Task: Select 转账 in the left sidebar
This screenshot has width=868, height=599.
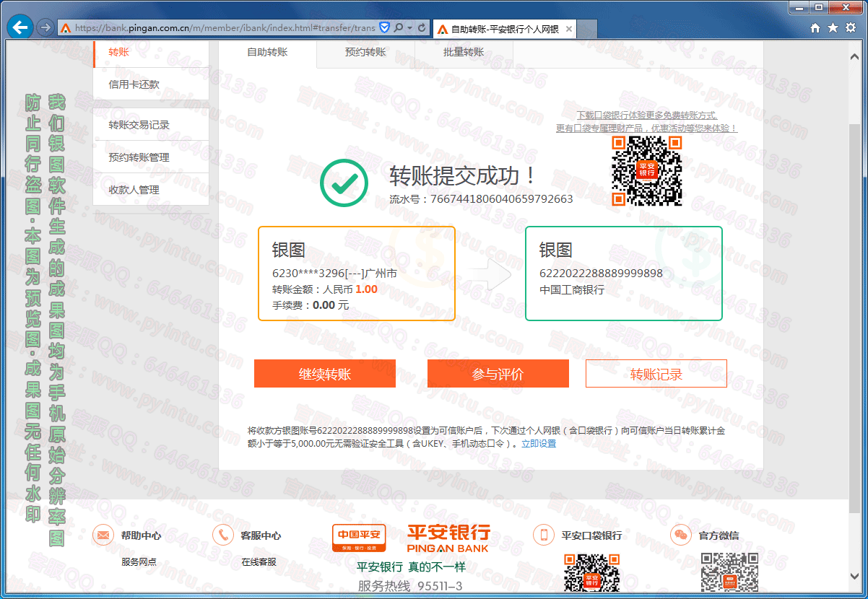Action: pos(151,52)
